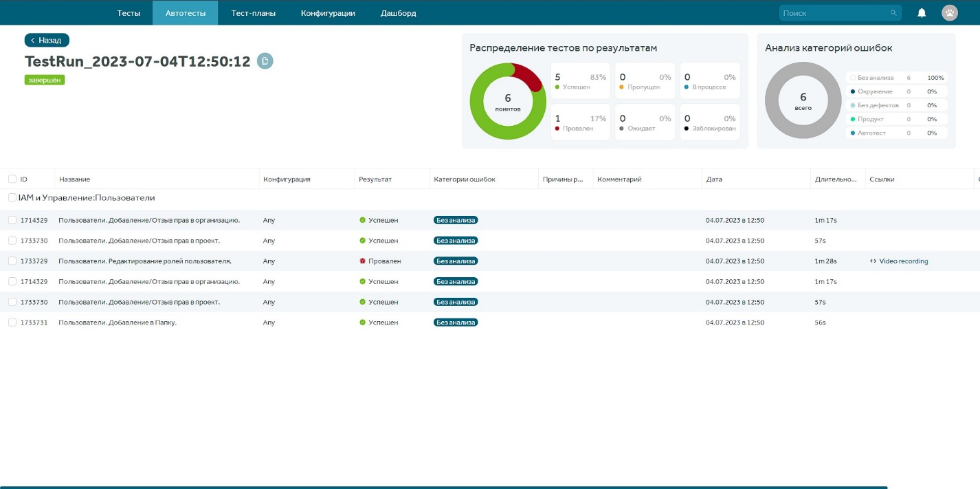Open notifications via the bell icon
Viewport: 980px width, 489px height.
(922, 13)
